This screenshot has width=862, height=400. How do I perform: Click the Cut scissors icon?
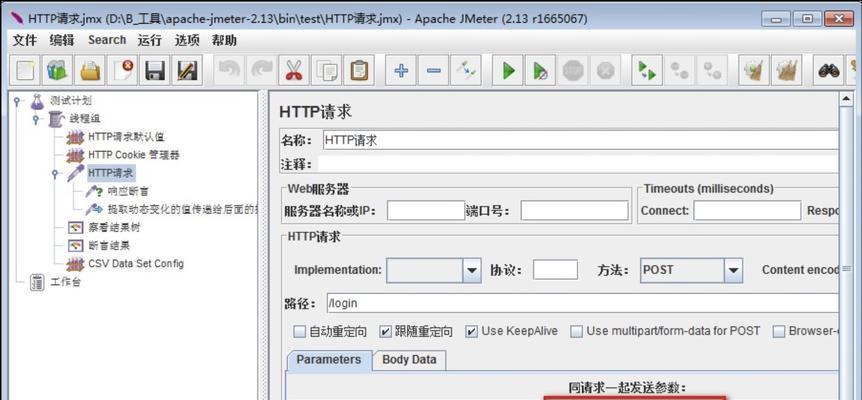pyautogui.click(x=294, y=70)
